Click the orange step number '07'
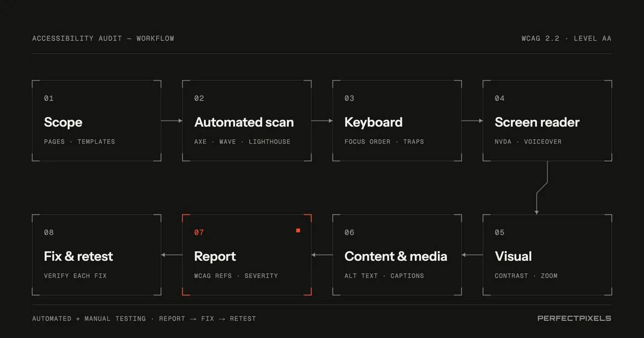644x338 pixels. point(199,232)
